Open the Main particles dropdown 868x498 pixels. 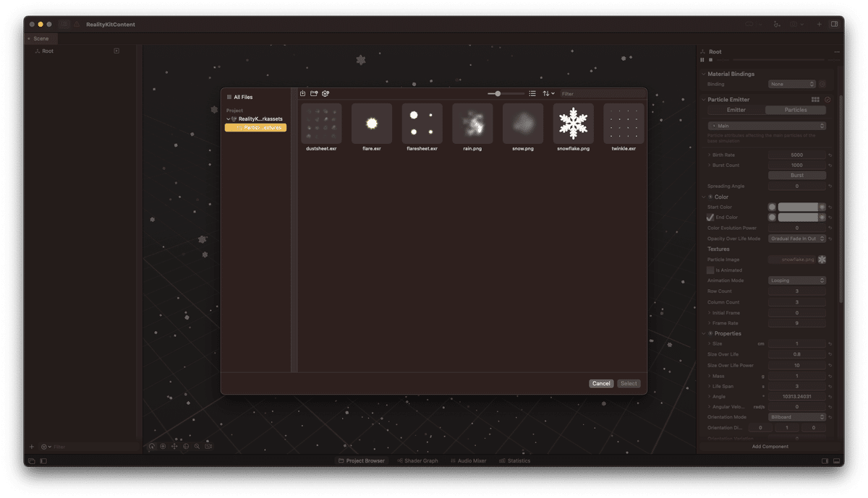(767, 126)
